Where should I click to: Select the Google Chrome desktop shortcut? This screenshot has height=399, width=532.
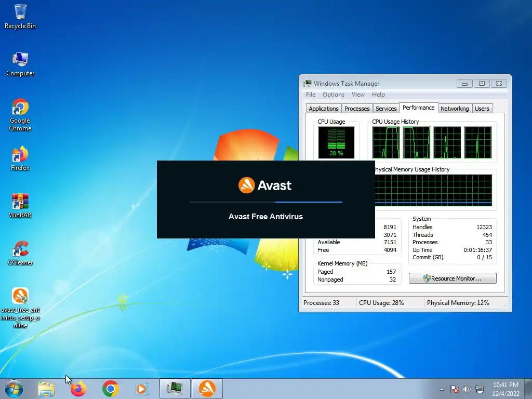click(20, 115)
